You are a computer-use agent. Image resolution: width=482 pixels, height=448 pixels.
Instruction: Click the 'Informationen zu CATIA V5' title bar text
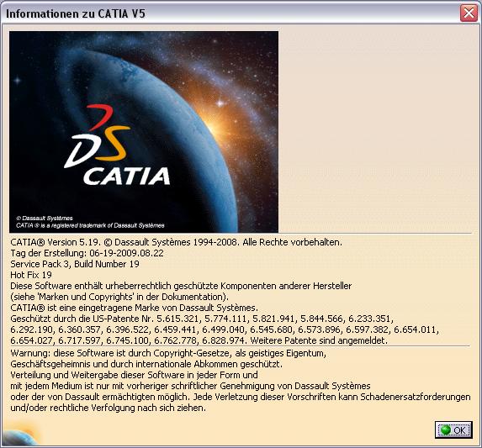76,13
